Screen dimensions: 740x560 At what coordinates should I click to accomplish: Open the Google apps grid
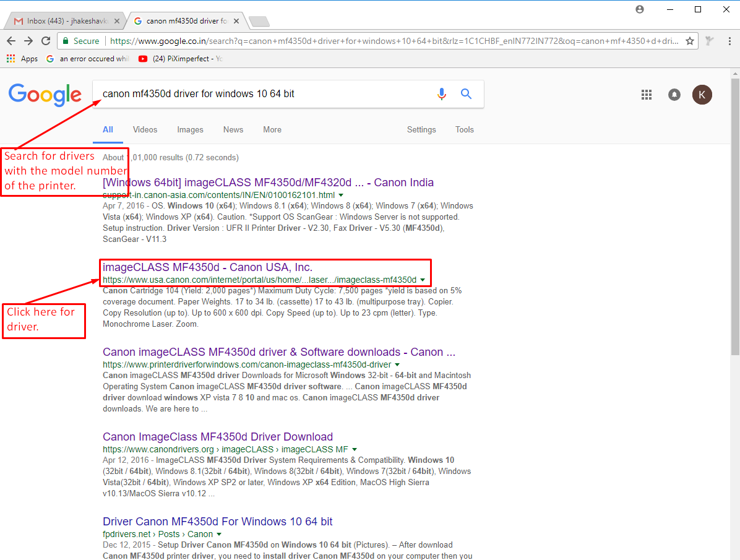(x=647, y=95)
